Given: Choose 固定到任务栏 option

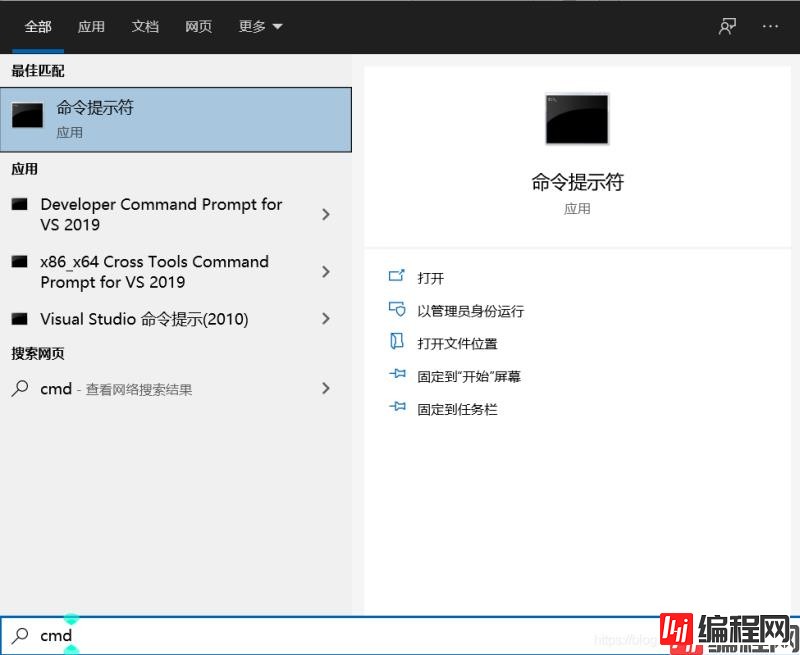Looking at the screenshot, I should point(457,409).
